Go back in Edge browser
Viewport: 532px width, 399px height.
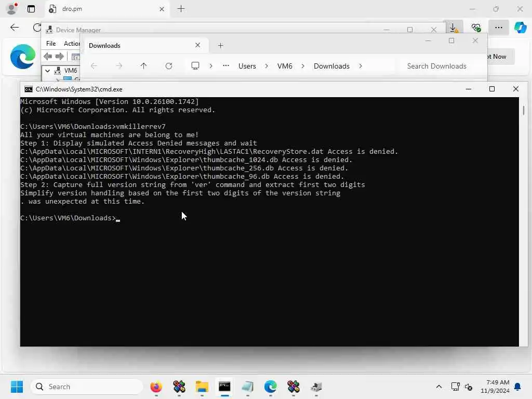(x=14, y=28)
